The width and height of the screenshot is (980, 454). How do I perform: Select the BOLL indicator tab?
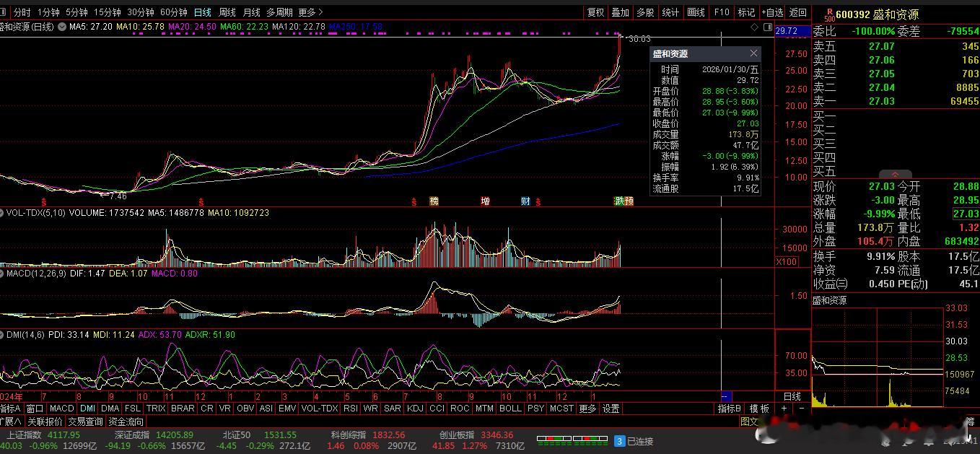(510, 409)
